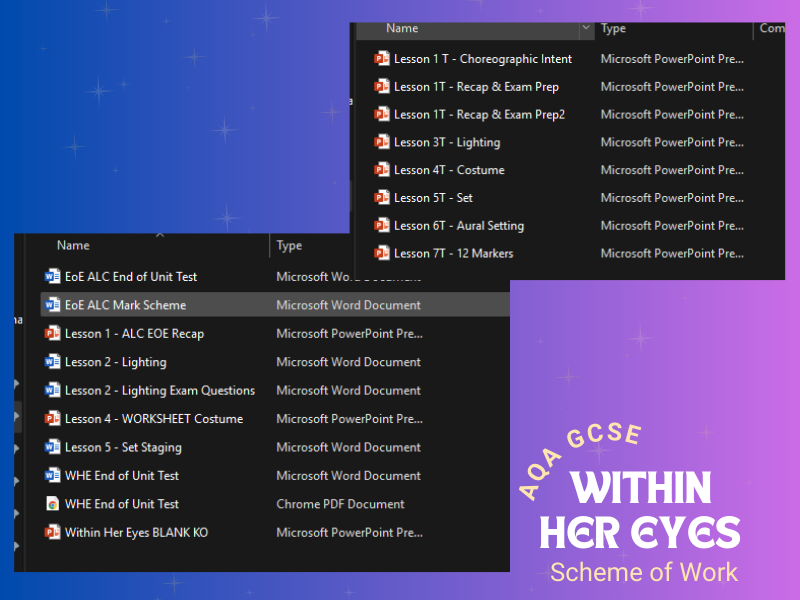This screenshot has width=800, height=600.
Task: Select the EoE ALC Mark Scheme file
Action: click(125, 305)
